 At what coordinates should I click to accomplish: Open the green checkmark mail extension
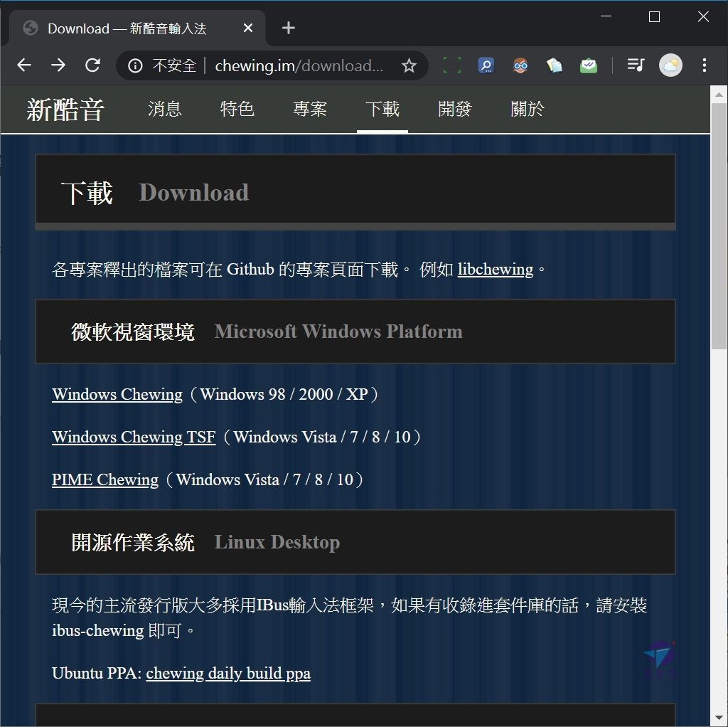click(x=589, y=65)
